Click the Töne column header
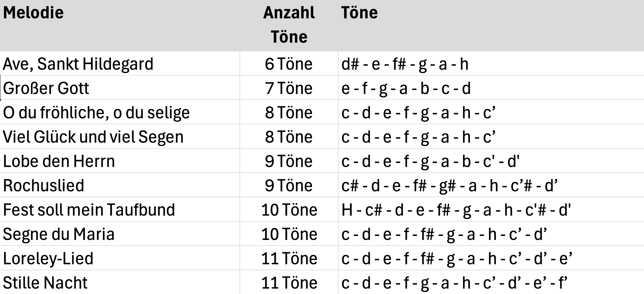Image resolution: width=644 pixels, height=294 pixels. click(491, 26)
